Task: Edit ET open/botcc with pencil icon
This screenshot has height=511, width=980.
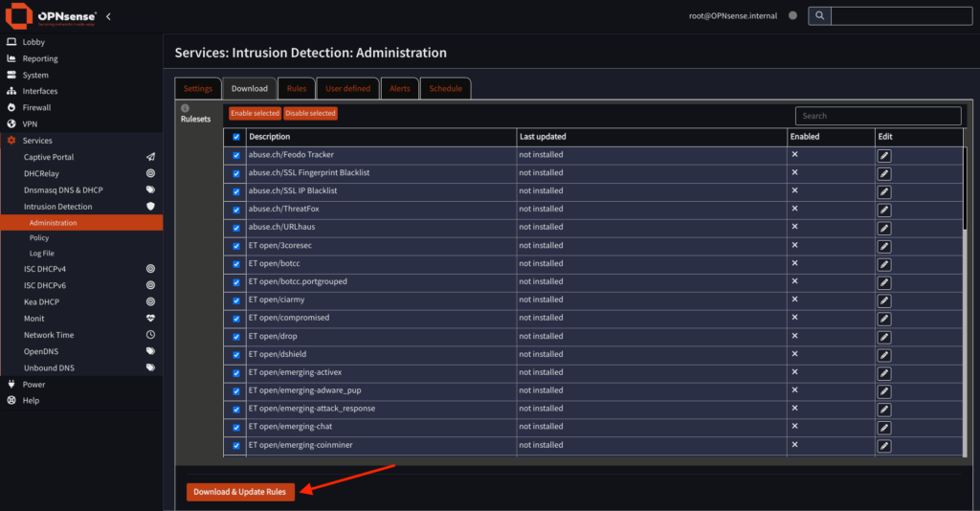Action: pyautogui.click(x=883, y=264)
